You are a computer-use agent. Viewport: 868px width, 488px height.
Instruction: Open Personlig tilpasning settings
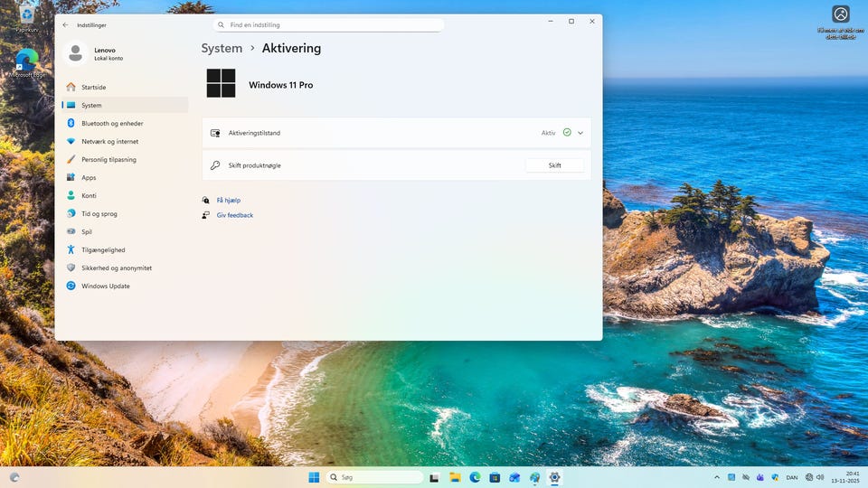(125, 159)
